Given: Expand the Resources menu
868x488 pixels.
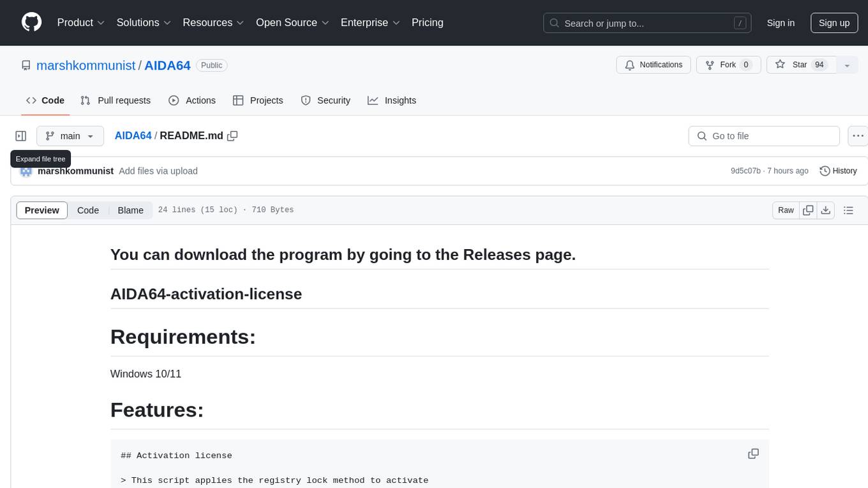Looking at the screenshot, I should point(213,22).
